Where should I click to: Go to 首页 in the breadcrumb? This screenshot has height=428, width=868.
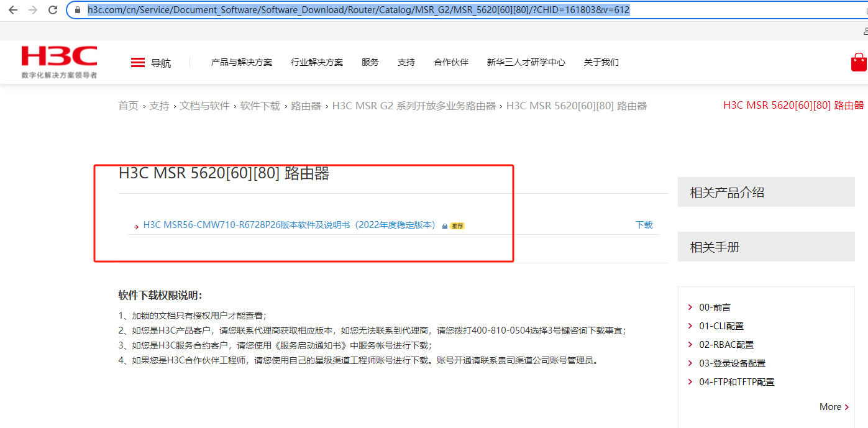tap(129, 106)
